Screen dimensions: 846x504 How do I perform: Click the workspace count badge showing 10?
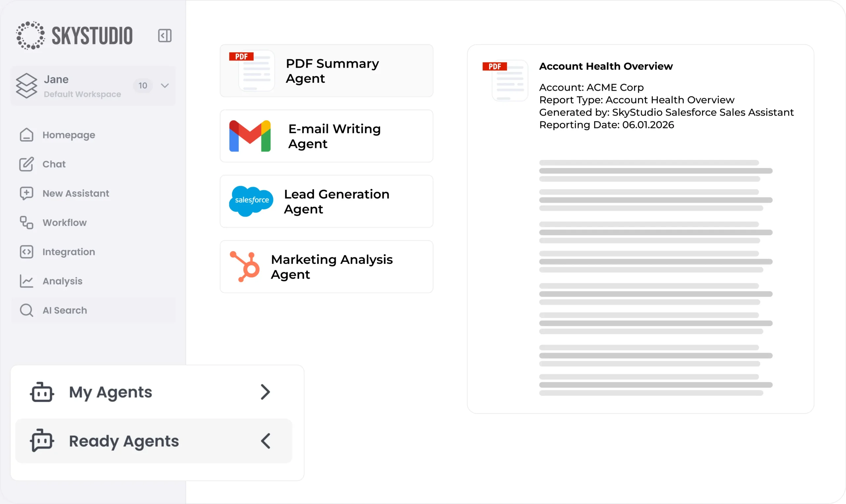tap(143, 86)
